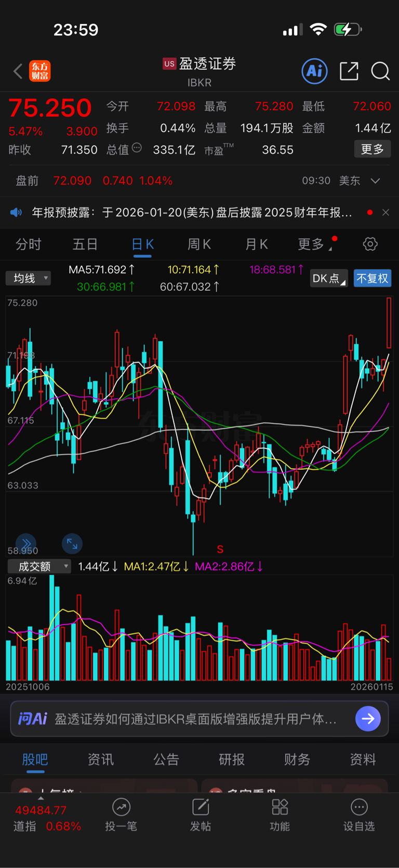Tap the 最高 75.280 value
The image size is (399, 868).
click(274, 106)
